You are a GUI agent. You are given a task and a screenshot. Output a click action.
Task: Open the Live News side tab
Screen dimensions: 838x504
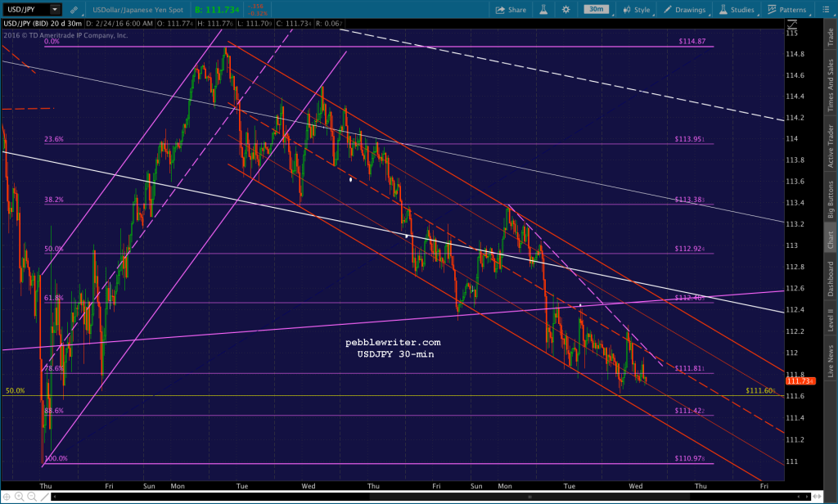coord(831,361)
